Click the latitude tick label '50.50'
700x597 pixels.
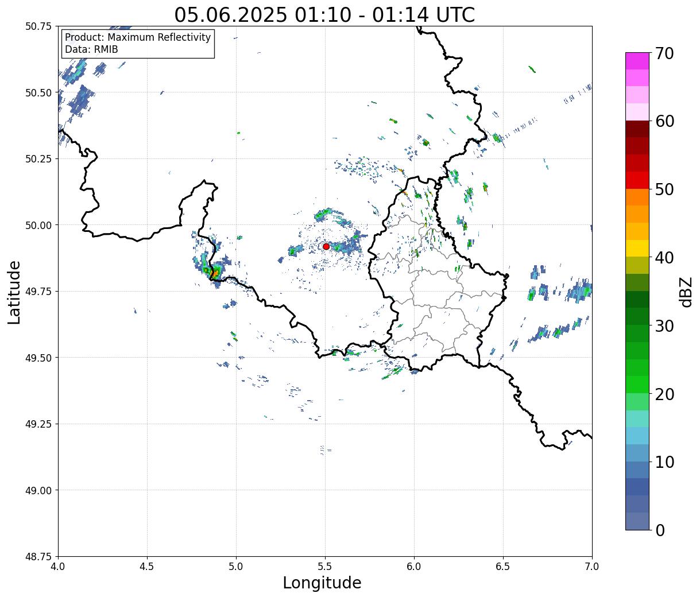click(x=38, y=92)
